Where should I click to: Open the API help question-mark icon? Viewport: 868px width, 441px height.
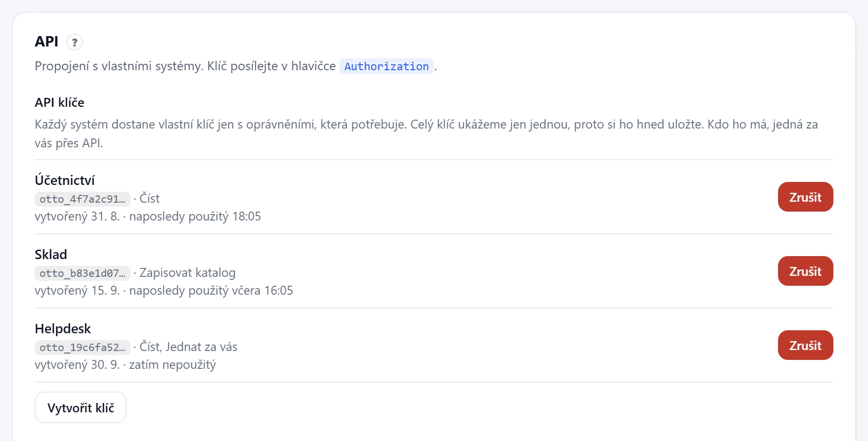tap(75, 42)
